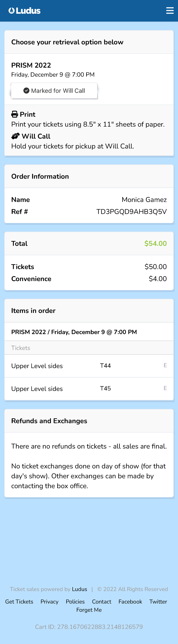Click the Forget Me link
This screenshot has width=178, height=644.
pos(89,610)
